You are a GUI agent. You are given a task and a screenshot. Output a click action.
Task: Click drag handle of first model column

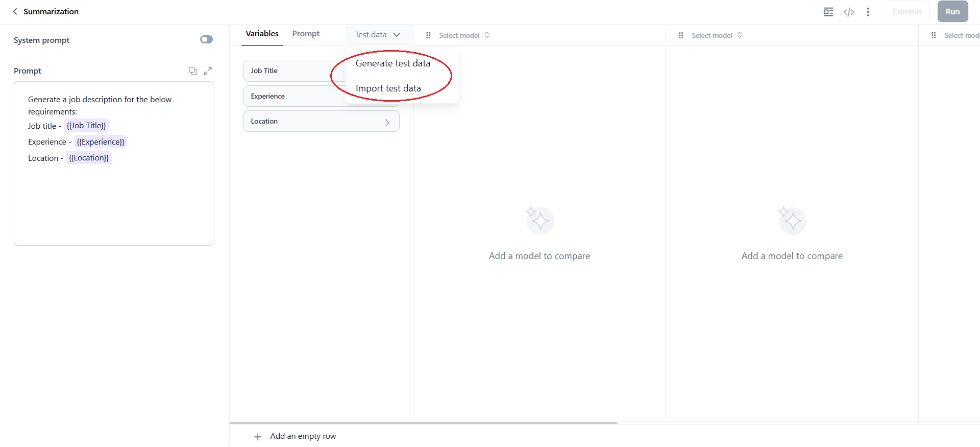click(428, 35)
